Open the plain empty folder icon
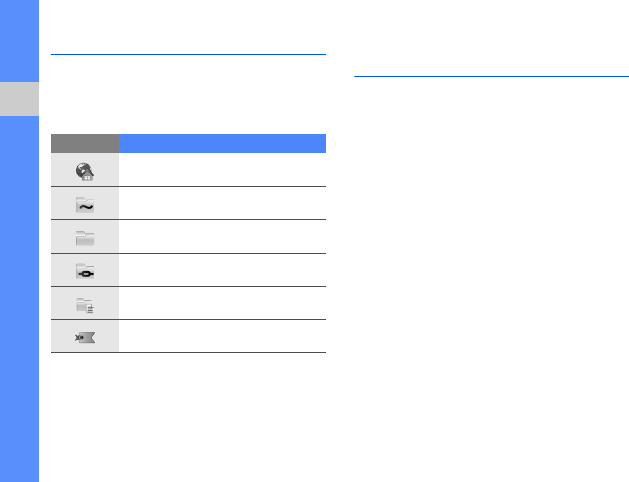Image resolution: width=629 pixels, height=482 pixels. tap(85, 238)
